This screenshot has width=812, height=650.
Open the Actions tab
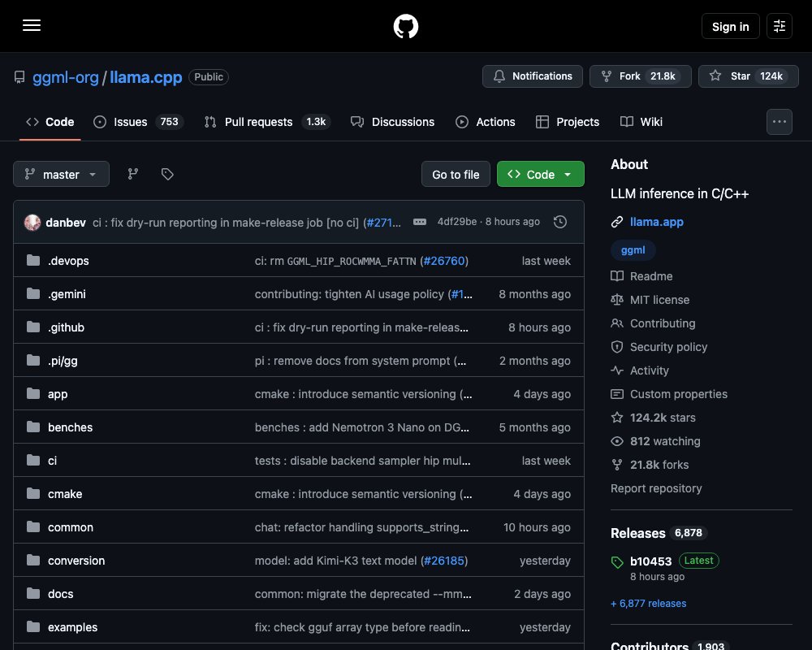(486, 122)
